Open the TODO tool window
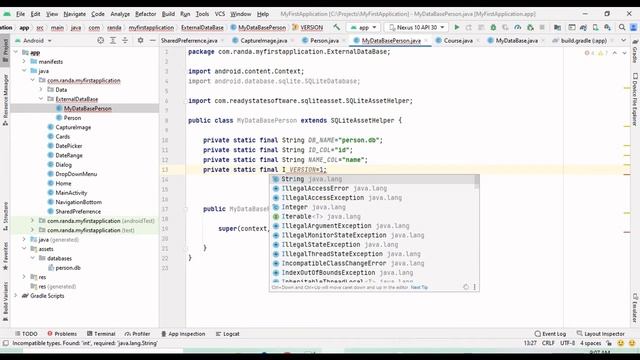The image size is (640, 360). pyautogui.click(x=26, y=333)
